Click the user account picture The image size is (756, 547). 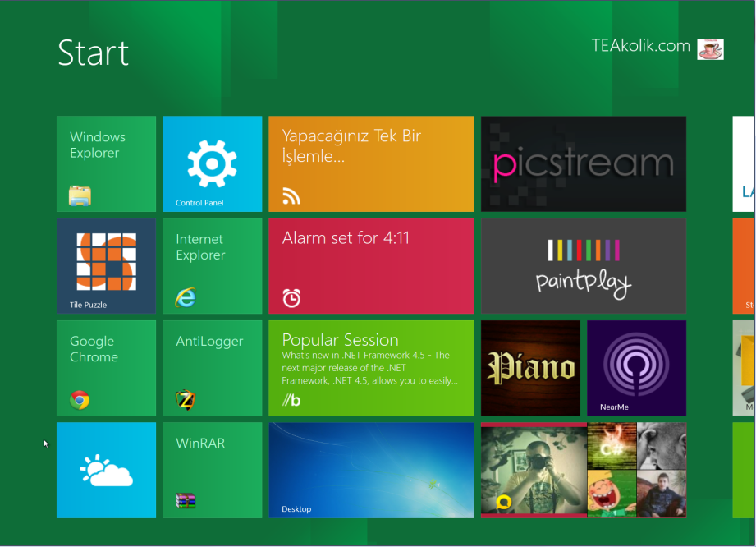(x=710, y=49)
